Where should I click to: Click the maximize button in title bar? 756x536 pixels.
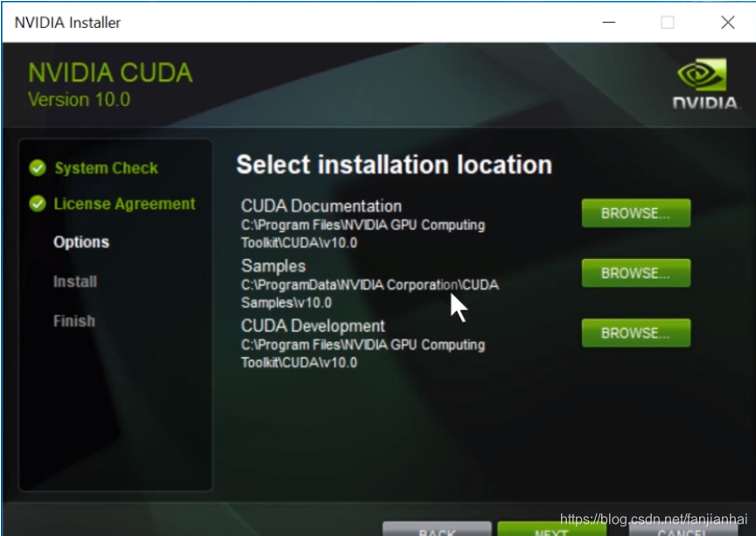coord(668,22)
